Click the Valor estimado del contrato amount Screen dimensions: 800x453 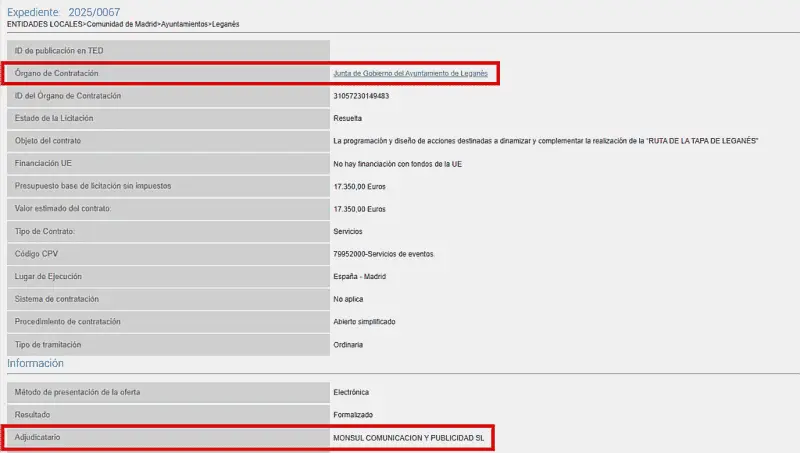(x=360, y=209)
